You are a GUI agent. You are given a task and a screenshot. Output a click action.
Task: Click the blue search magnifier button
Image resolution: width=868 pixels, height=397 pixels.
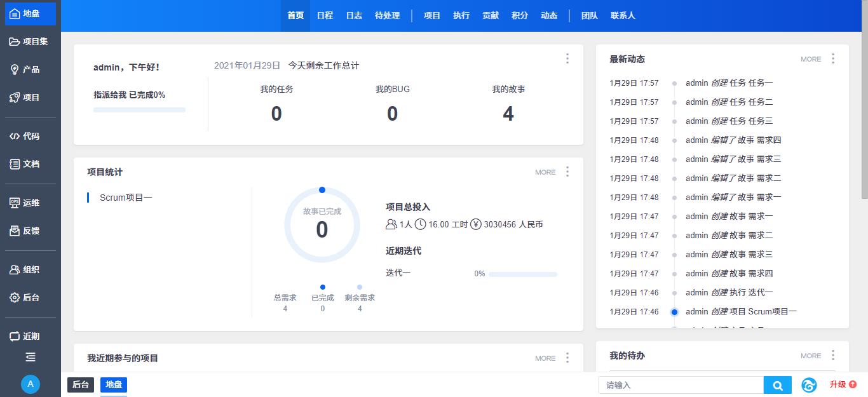(x=777, y=385)
